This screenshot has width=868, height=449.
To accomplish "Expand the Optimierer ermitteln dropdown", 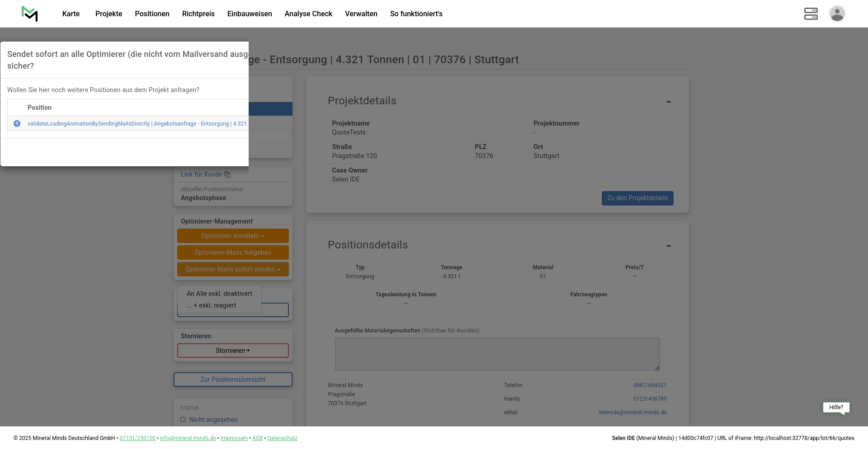I will point(233,236).
